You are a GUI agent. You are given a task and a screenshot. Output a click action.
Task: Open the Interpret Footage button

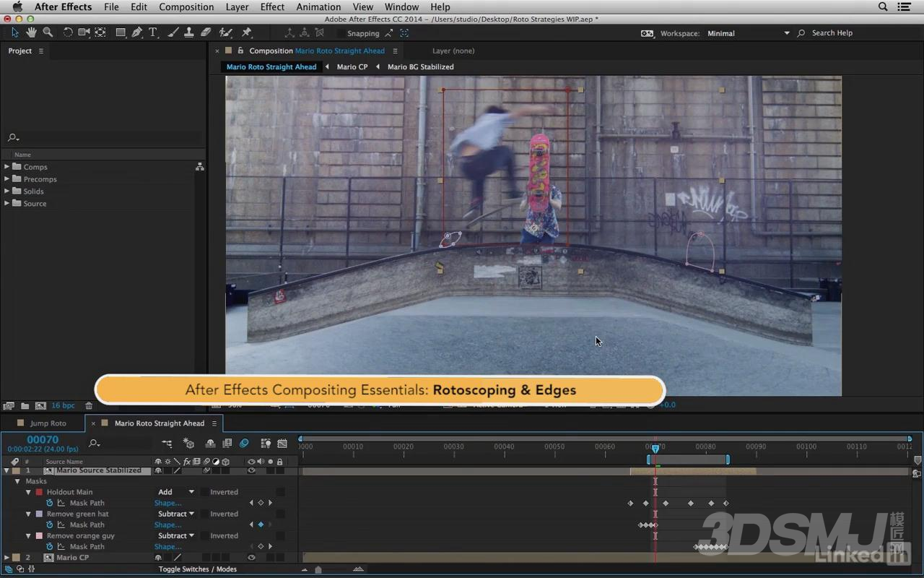9,406
